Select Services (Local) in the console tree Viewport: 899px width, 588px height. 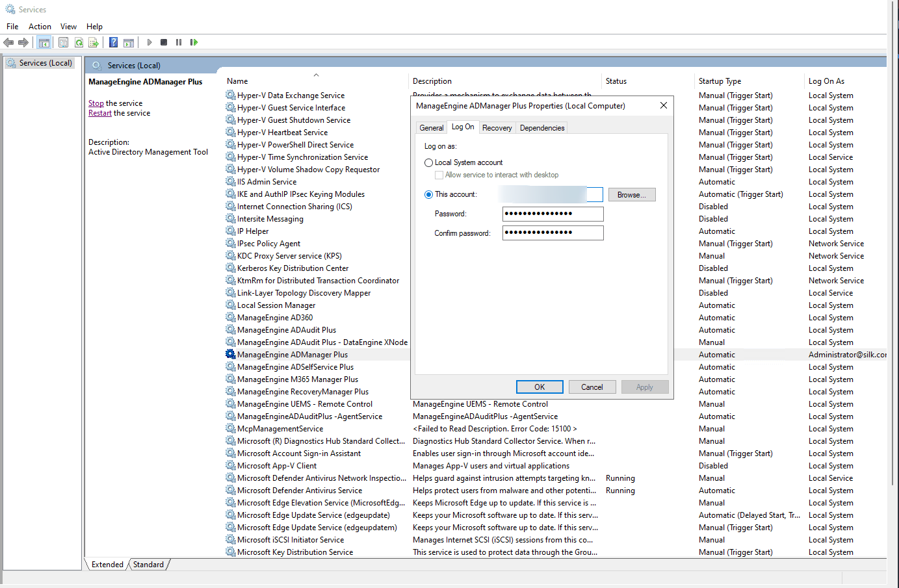coord(46,63)
